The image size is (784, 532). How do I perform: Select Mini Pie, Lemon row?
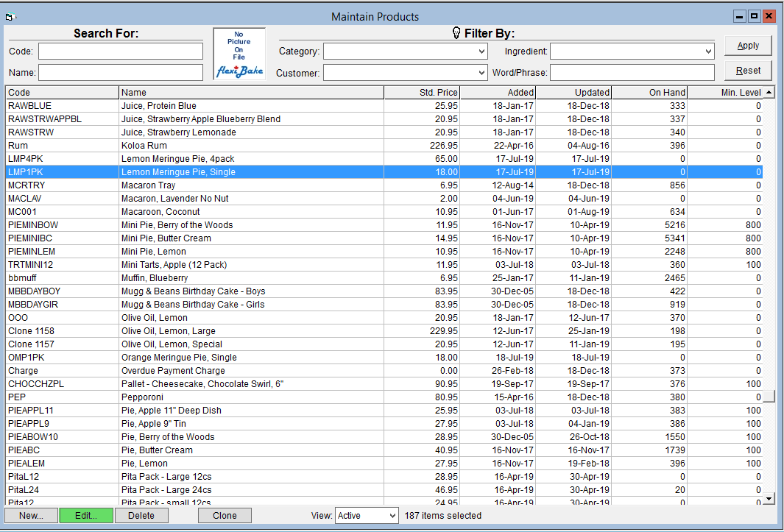coord(384,252)
